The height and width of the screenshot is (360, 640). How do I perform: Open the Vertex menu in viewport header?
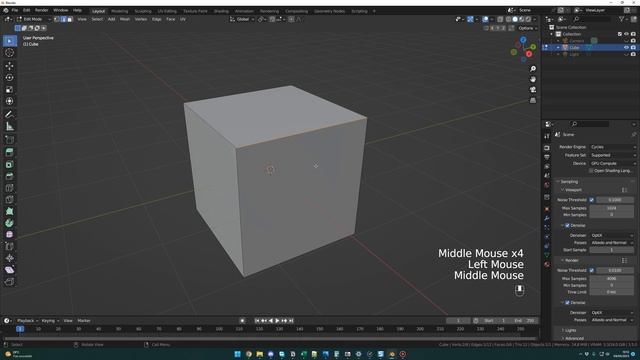point(141,19)
